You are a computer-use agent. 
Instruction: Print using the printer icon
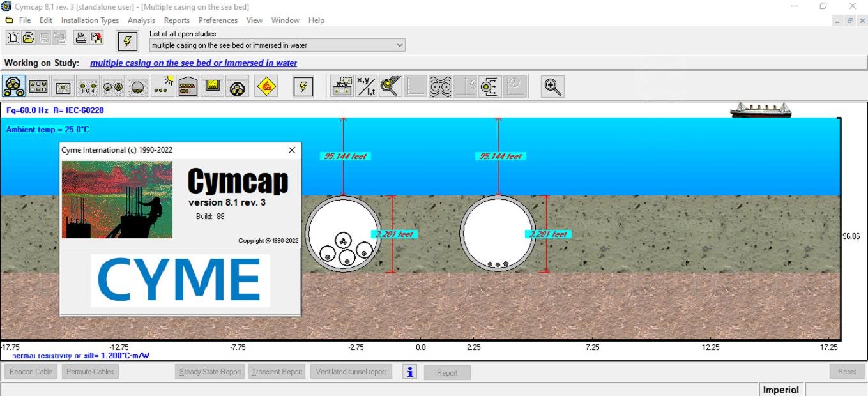(x=80, y=38)
